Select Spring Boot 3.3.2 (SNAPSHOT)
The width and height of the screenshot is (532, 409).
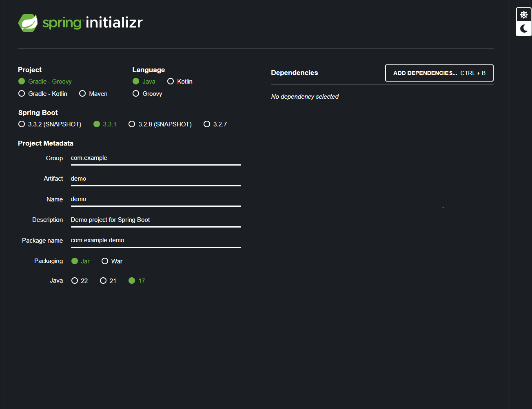click(x=50, y=124)
